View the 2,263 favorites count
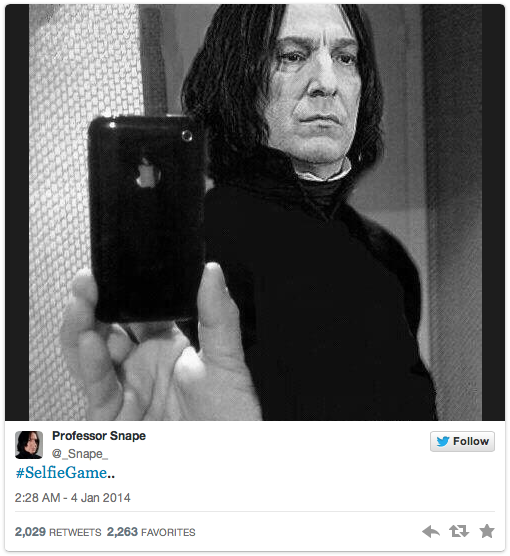Image resolution: width=510 pixels, height=556 pixels. (x=122, y=532)
